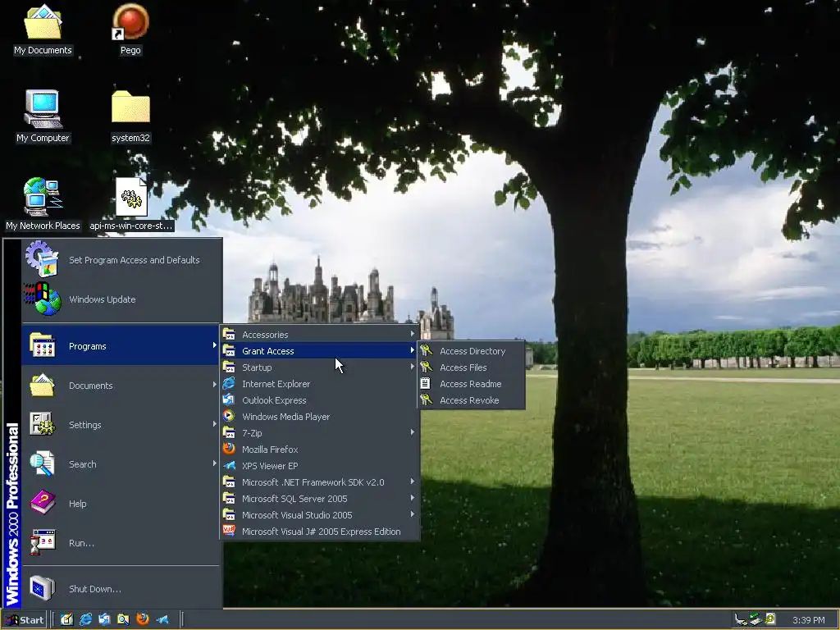Open Help from the Start menu
This screenshot has width=840, height=630.
(121, 504)
